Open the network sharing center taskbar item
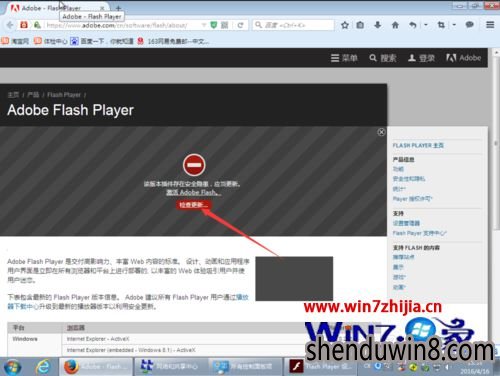The image size is (500, 376). 171,367
